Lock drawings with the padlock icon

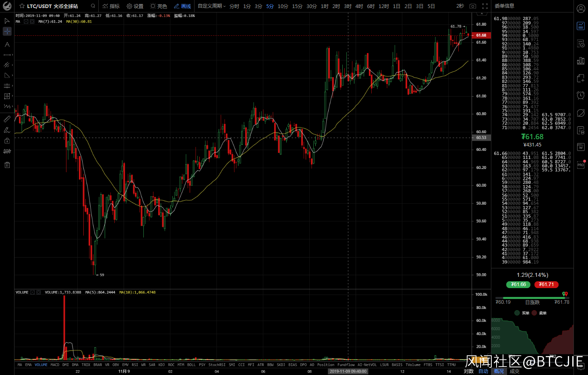pos(7,141)
